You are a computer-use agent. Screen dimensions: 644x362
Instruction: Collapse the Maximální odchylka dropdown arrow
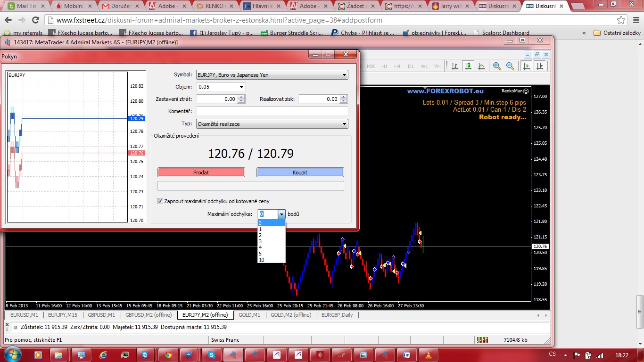tap(281, 214)
